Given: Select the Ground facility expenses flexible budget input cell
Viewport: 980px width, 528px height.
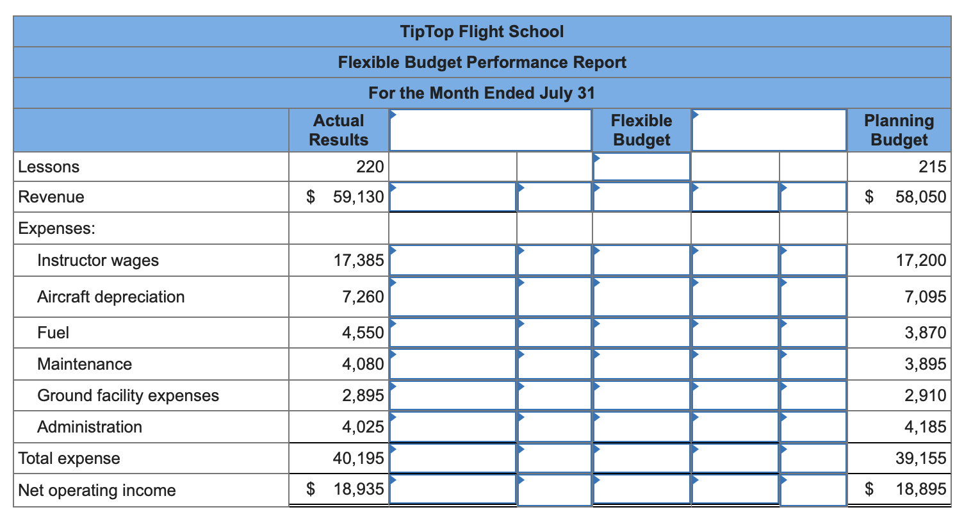Looking at the screenshot, I should [x=641, y=395].
